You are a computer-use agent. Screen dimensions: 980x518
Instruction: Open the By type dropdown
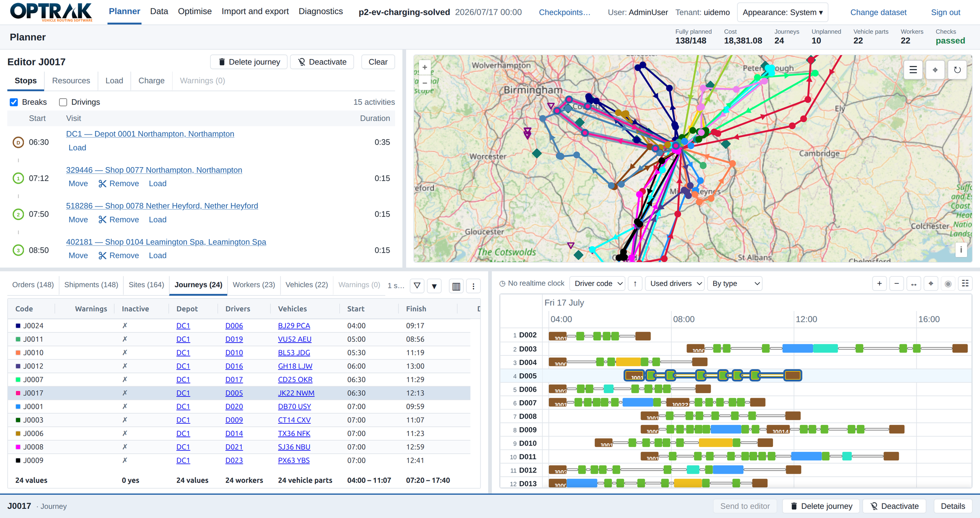[735, 284]
